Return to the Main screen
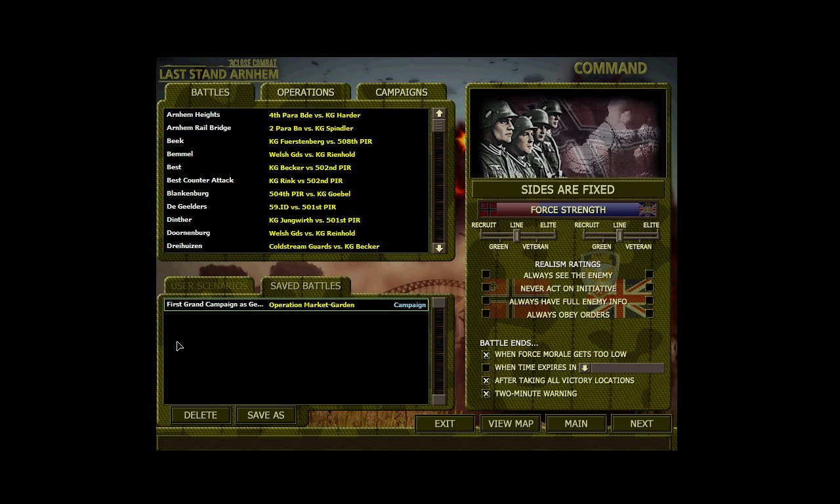This screenshot has height=504, width=840. (x=576, y=424)
